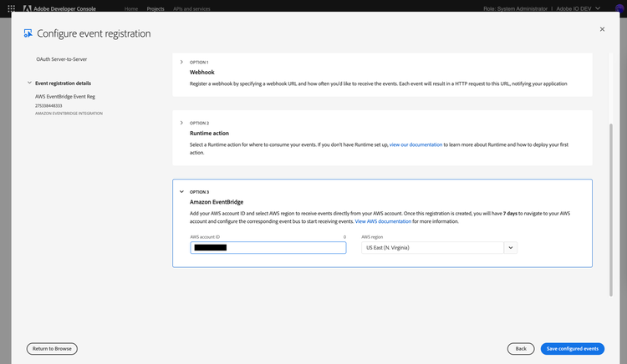Image resolution: width=627 pixels, height=364 pixels.
Task: Open the View AWS documentation link
Action: pyautogui.click(x=383, y=221)
